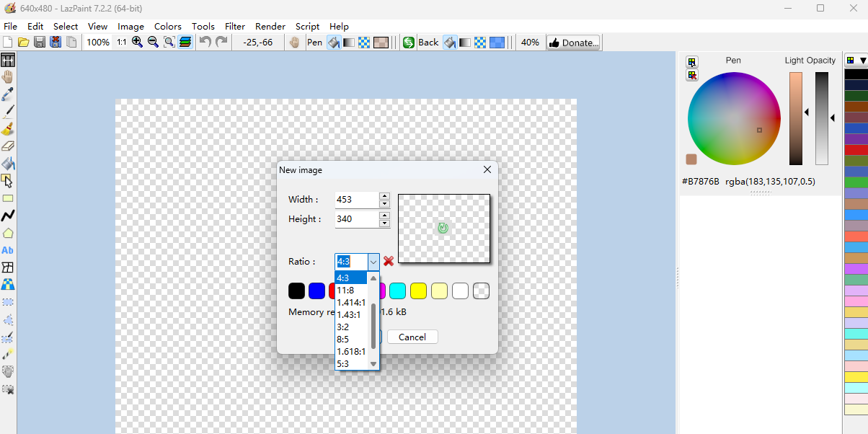Select the 11:8 ratio entry
Image resolution: width=868 pixels, height=434 pixels.
pos(345,290)
